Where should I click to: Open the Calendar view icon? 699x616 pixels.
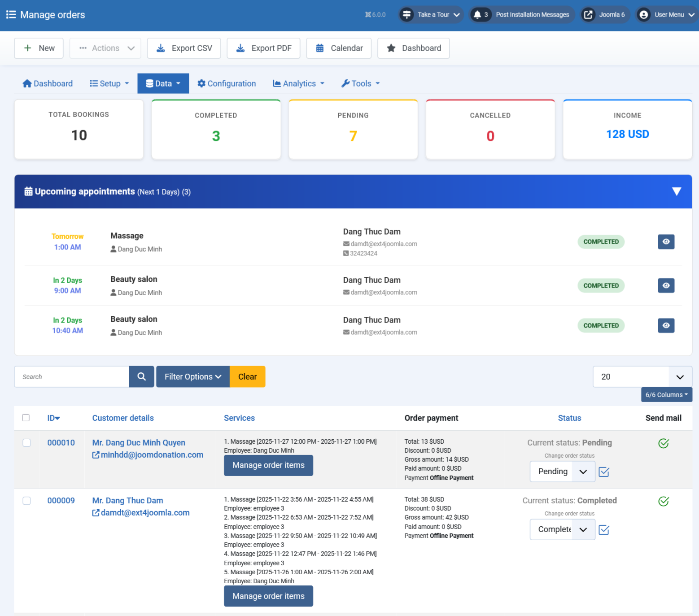coord(320,48)
